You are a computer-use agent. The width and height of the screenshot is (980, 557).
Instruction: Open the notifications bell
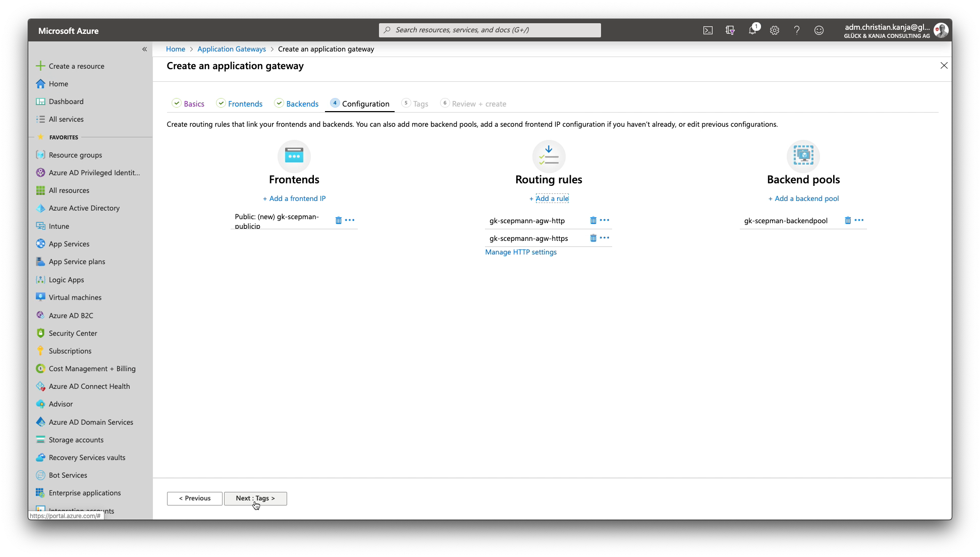coord(752,30)
